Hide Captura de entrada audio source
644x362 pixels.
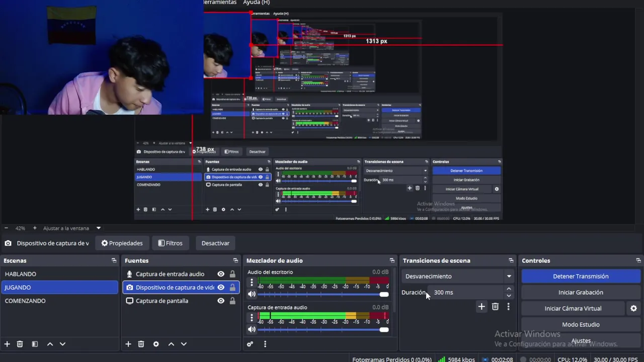coord(221,274)
